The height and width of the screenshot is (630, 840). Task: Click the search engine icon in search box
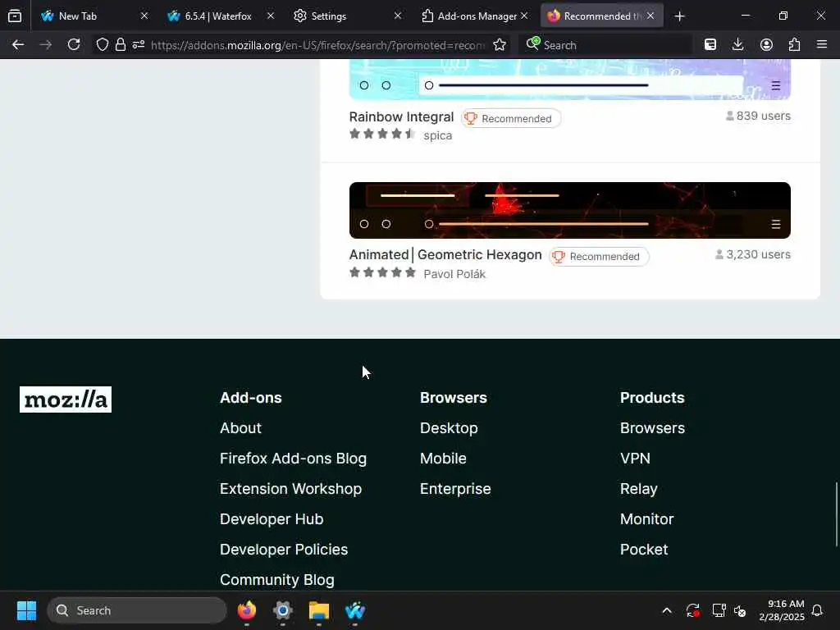pyautogui.click(x=532, y=44)
